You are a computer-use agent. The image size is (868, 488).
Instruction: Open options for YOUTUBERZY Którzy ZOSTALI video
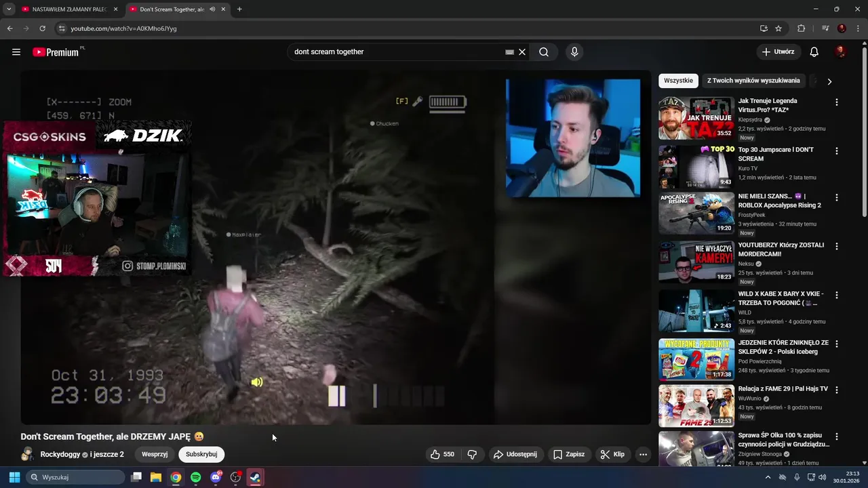click(836, 246)
